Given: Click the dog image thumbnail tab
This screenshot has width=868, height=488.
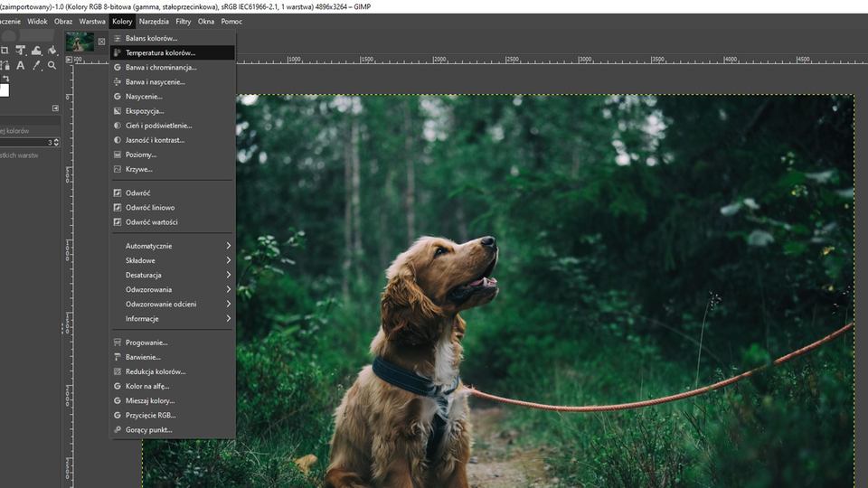Looking at the screenshot, I should [80, 42].
